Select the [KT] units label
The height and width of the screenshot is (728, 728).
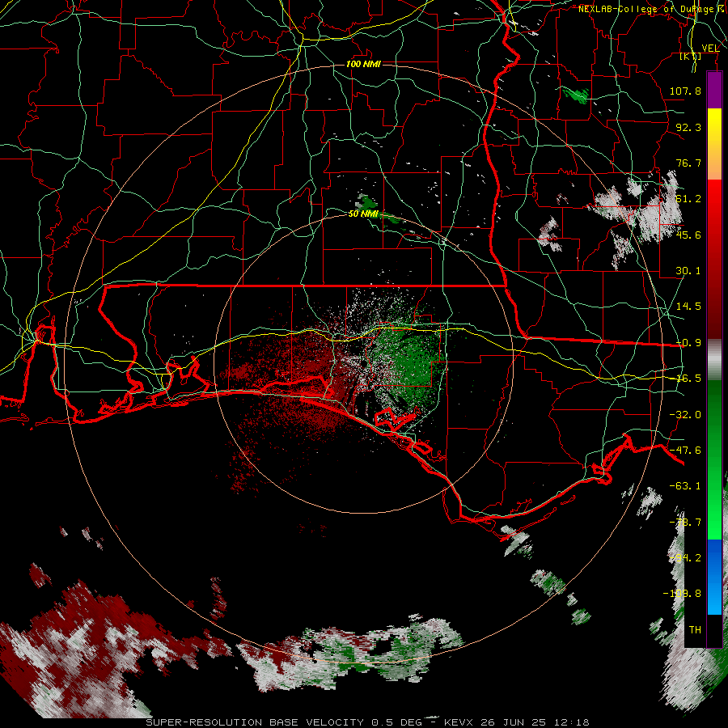691,57
